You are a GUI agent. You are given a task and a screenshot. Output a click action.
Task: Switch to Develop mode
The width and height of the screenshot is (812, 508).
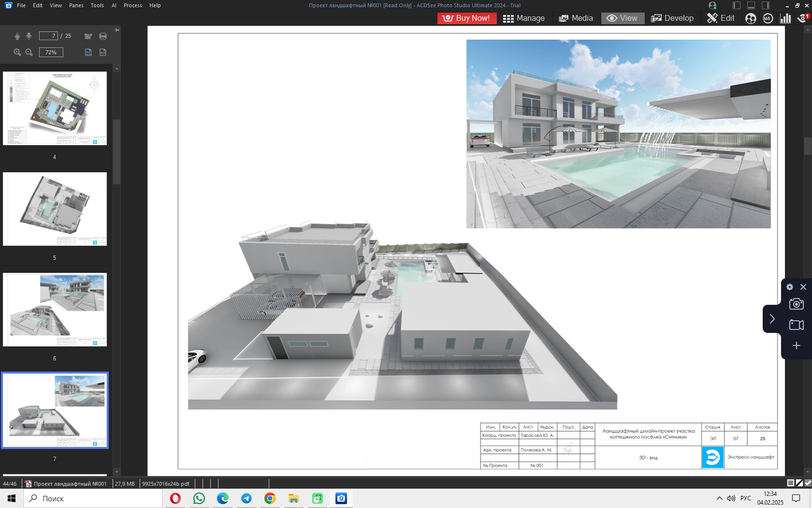tap(672, 18)
